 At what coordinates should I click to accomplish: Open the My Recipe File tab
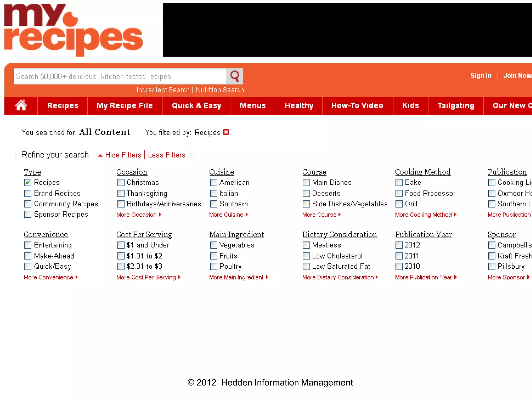125,105
